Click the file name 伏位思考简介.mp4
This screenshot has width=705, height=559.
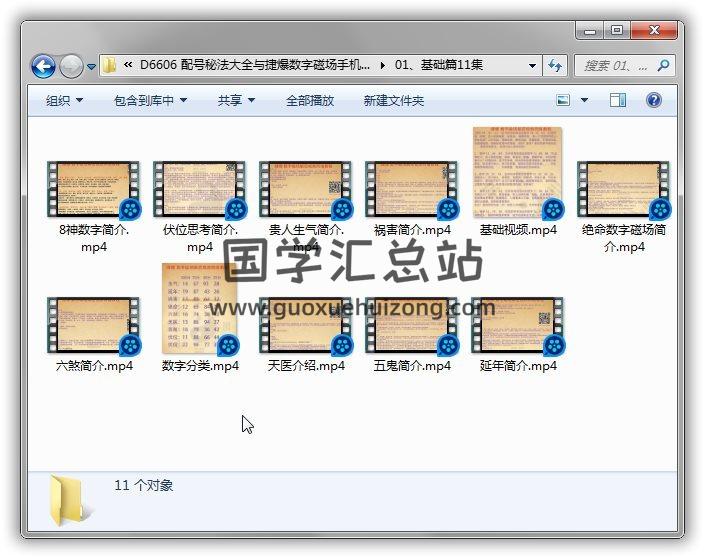(x=200, y=238)
